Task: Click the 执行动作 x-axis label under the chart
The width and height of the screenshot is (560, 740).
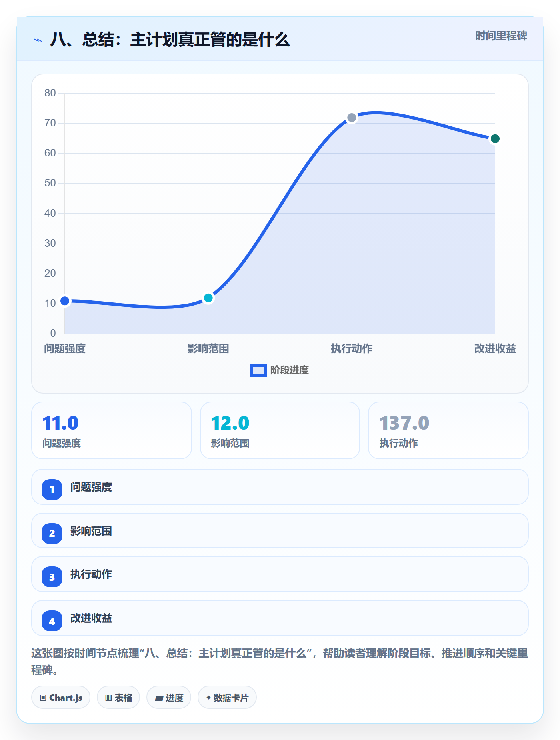Action: pos(352,349)
